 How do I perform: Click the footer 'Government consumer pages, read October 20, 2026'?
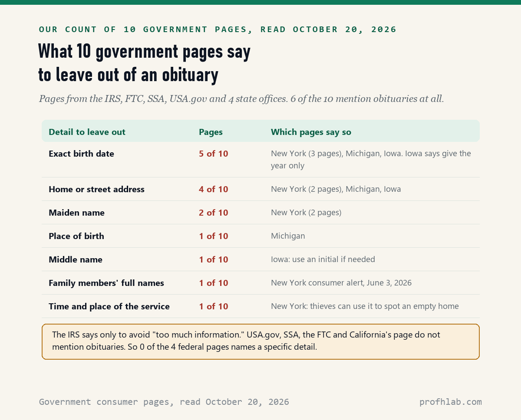tap(164, 402)
